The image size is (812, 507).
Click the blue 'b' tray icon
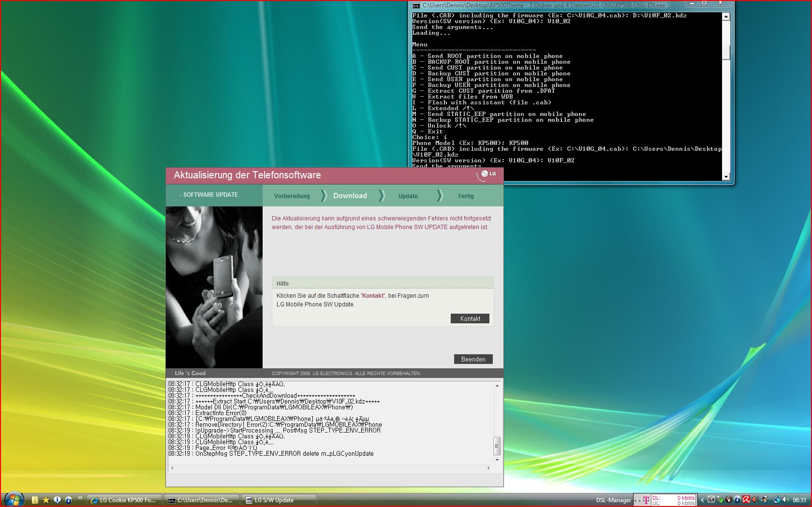[737, 500]
